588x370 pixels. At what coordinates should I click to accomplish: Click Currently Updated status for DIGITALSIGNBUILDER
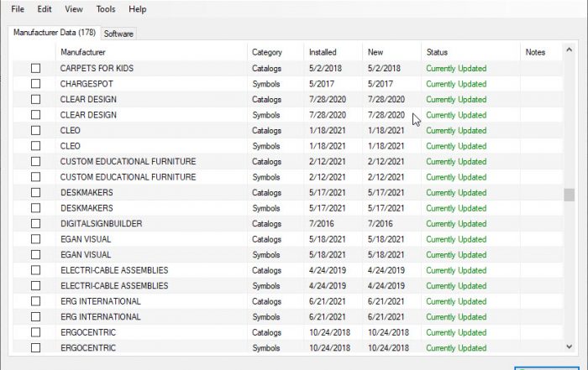tap(456, 223)
